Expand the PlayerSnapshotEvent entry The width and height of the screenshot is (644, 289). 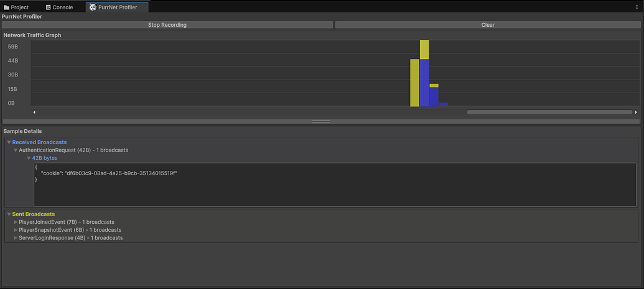tap(16, 230)
